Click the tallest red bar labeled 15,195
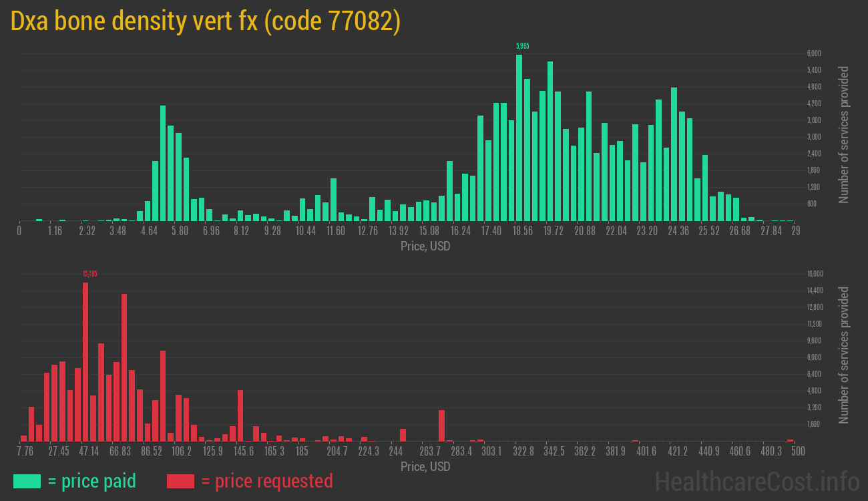 (x=85, y=361)
